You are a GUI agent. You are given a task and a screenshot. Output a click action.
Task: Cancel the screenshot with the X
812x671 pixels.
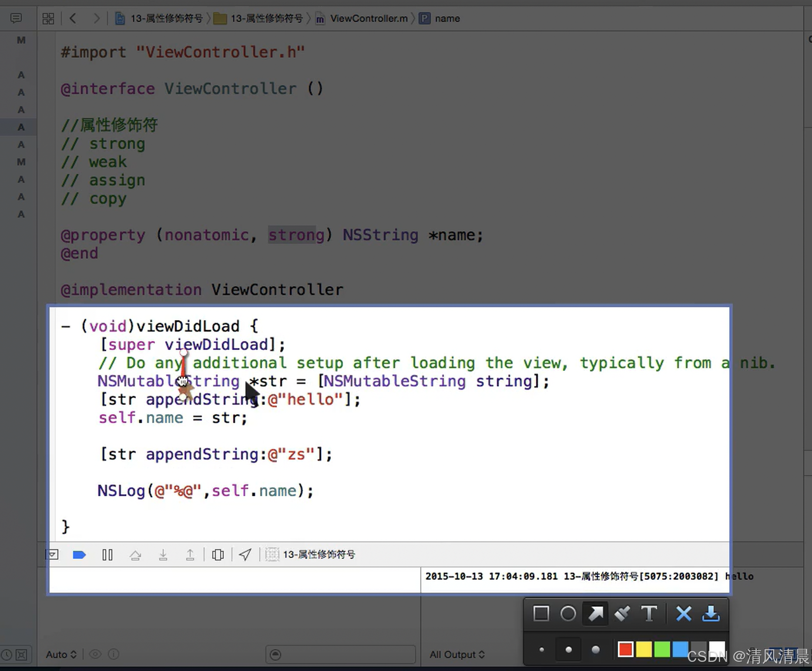tap(684, 614)
